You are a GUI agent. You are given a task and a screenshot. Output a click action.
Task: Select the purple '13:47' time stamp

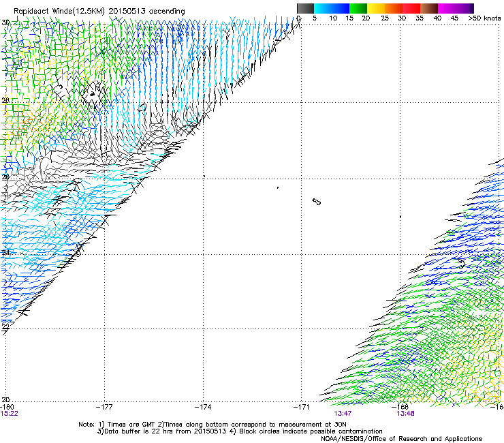pos(343,414)
